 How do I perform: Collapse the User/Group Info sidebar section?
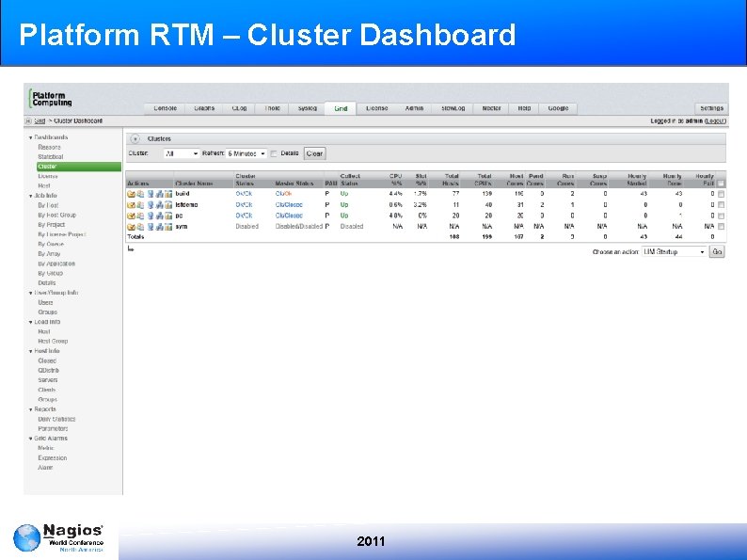click(x=30, y=293)
